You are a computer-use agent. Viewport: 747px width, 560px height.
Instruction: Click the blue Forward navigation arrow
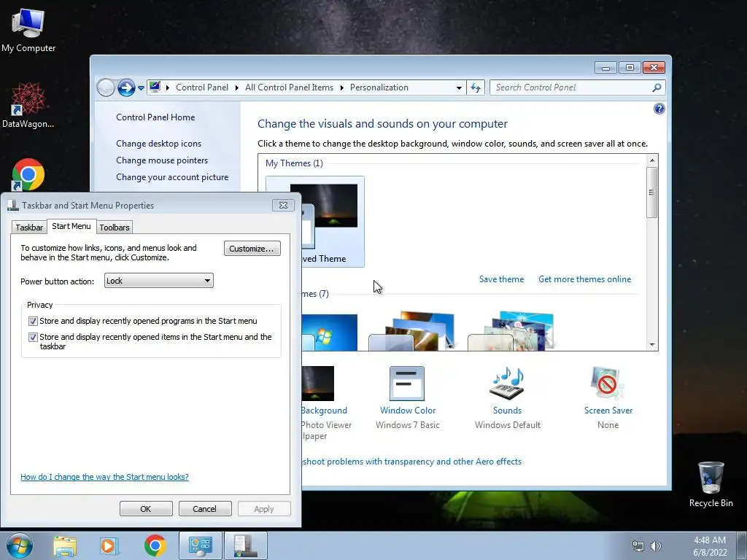(x=126, y=87)
